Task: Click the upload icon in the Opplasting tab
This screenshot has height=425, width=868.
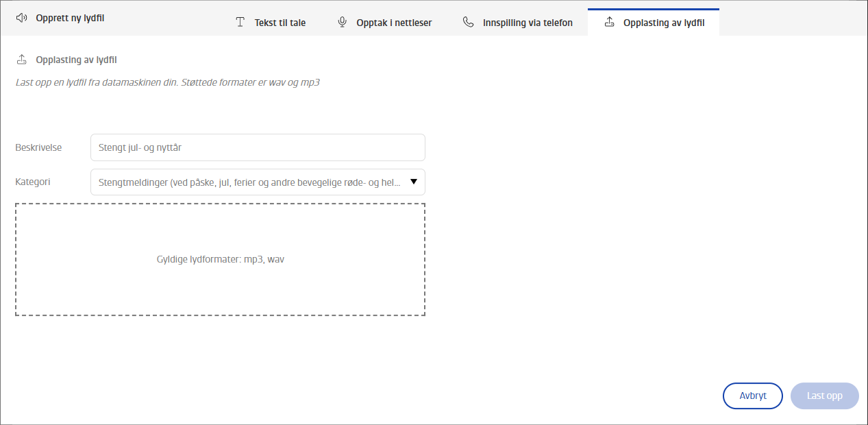Action: point(609,23)
